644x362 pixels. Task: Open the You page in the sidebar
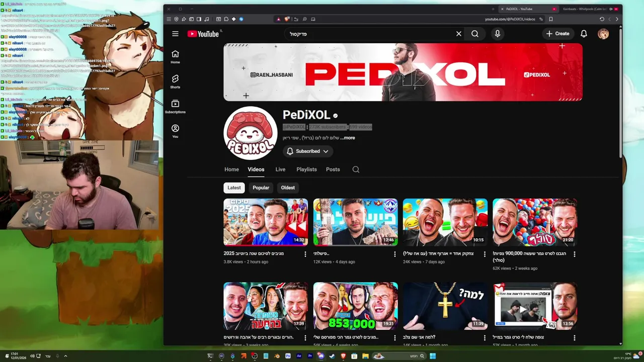click(175, 131)
